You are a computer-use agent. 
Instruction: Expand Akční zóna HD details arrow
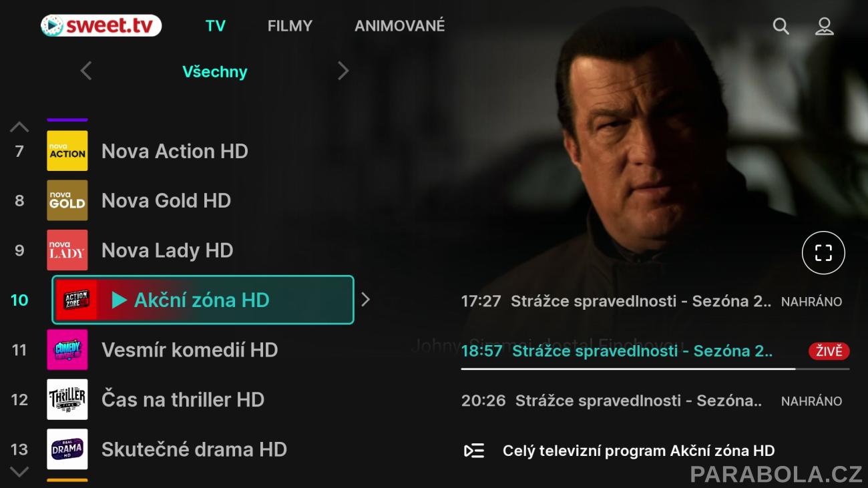pyautogui.click(x=365, y=300)
